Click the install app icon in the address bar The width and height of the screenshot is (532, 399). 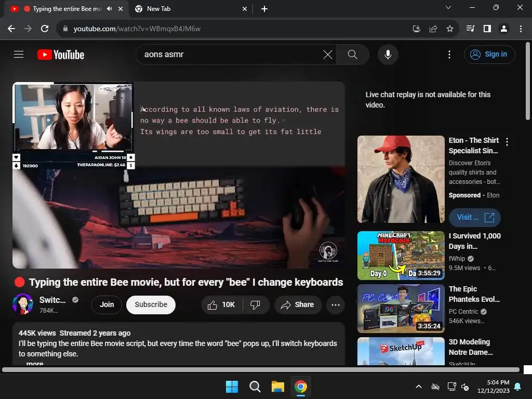coord(417,29)
